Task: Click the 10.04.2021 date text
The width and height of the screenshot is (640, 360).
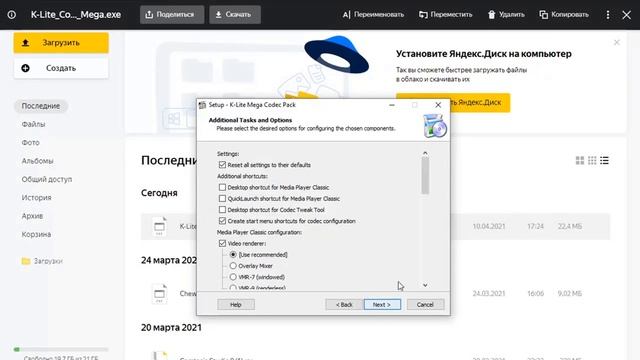Action: (489, 227)
